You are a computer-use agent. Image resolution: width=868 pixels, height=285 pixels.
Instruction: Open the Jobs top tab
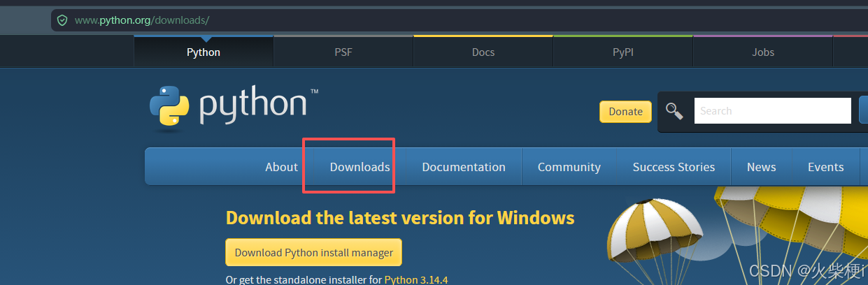pyautogui.click(x=763, y=52)
